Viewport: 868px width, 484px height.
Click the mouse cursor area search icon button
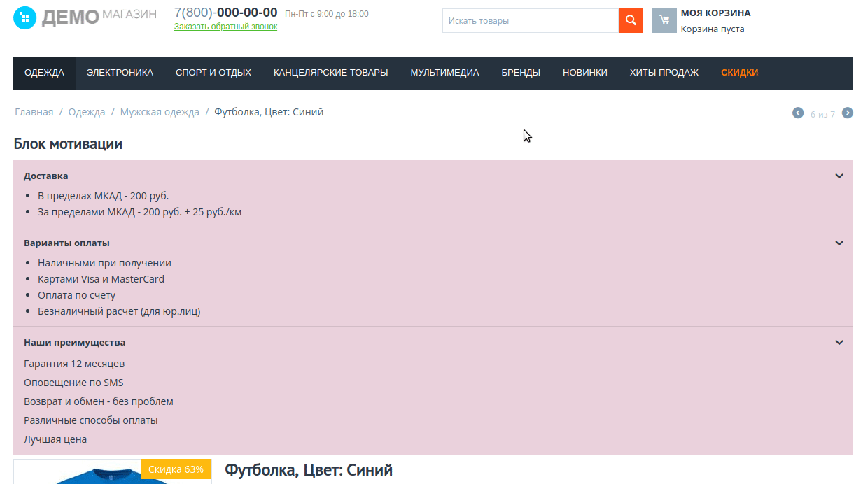pos(629,20)
